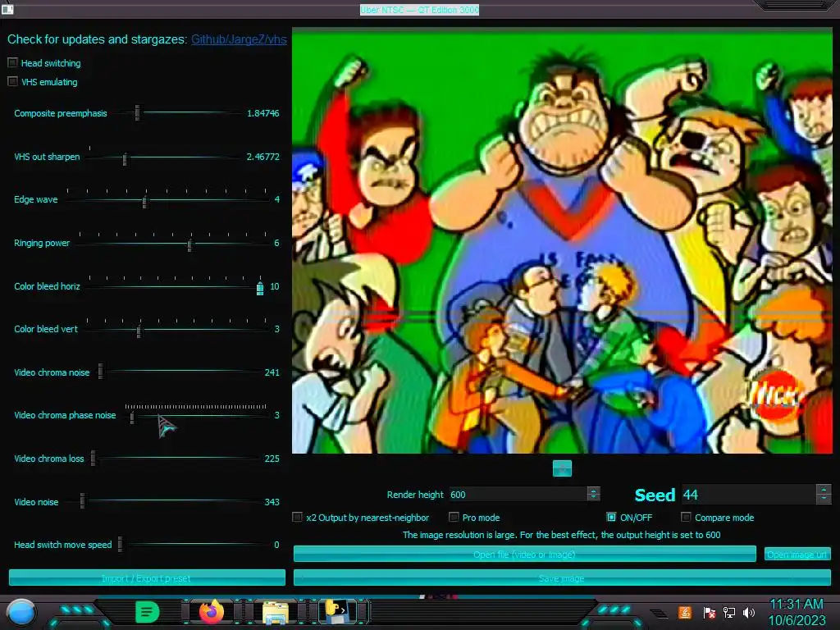Click Import / Export preset button

pyautogui.click(x=147, y=578)
